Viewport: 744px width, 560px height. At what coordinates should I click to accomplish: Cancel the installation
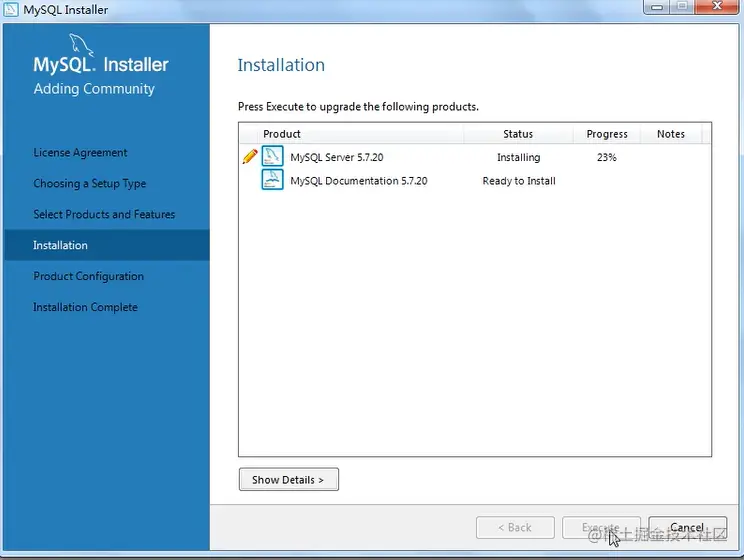point(687,527)
